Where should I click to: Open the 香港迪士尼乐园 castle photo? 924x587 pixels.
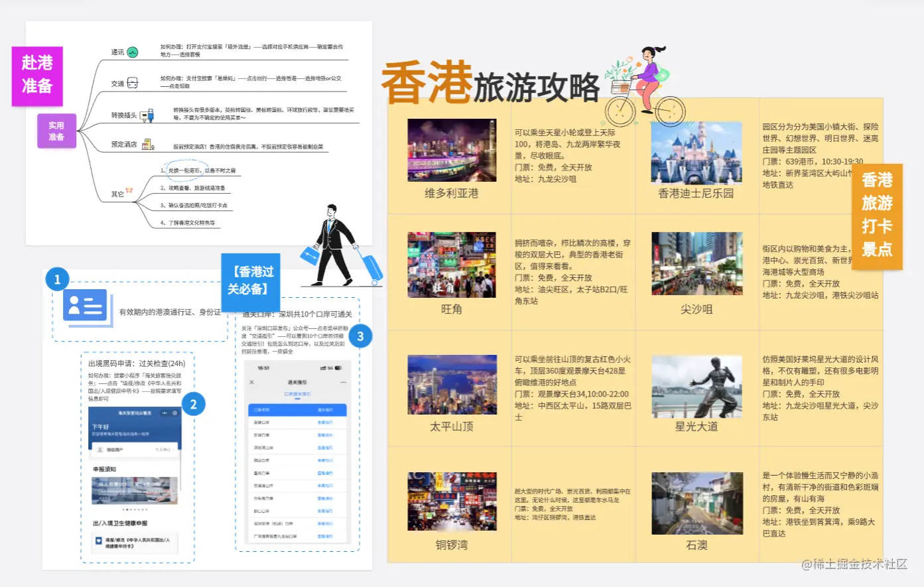[696, 152]
